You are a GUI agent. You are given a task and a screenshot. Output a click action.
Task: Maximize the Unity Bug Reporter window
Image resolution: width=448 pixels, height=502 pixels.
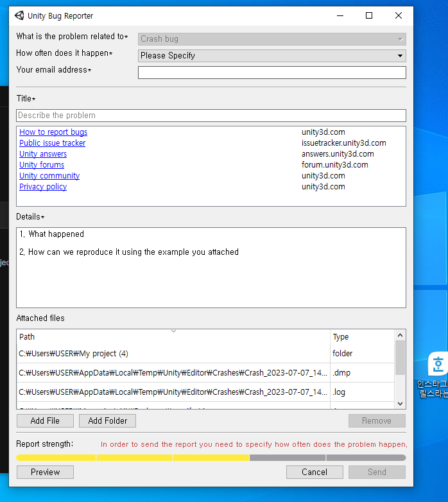pyautogui.click(x=369, y=15)
